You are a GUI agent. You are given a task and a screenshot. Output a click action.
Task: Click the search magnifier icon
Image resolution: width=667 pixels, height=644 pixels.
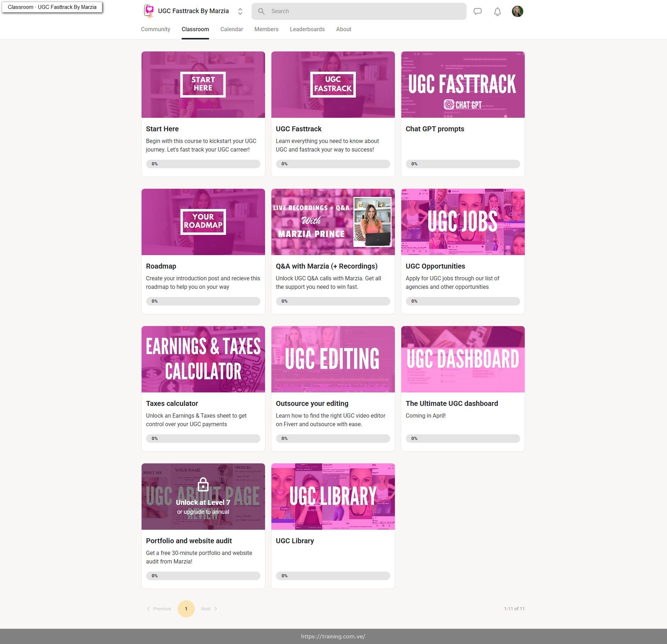coord(261,11)
